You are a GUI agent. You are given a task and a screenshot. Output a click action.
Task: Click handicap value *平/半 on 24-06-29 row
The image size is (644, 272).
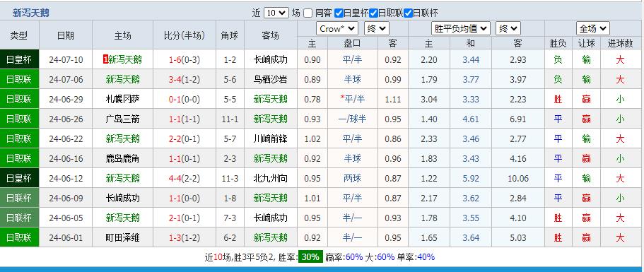tap(352, 100)
